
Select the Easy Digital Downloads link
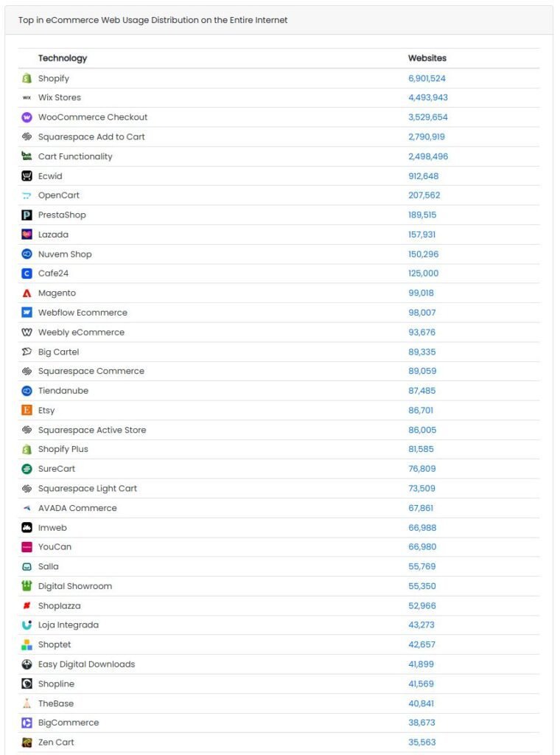(x=86, y=664)
